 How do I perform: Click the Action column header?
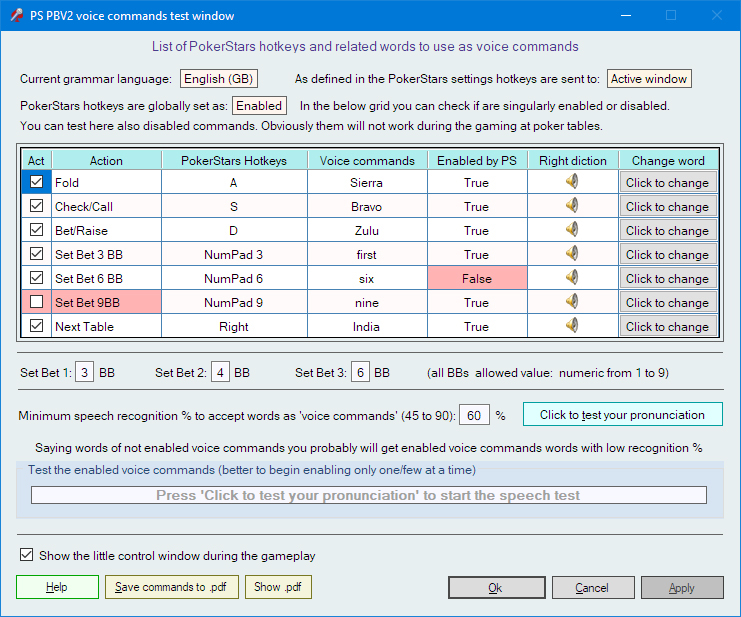click(x=106, y=161)
